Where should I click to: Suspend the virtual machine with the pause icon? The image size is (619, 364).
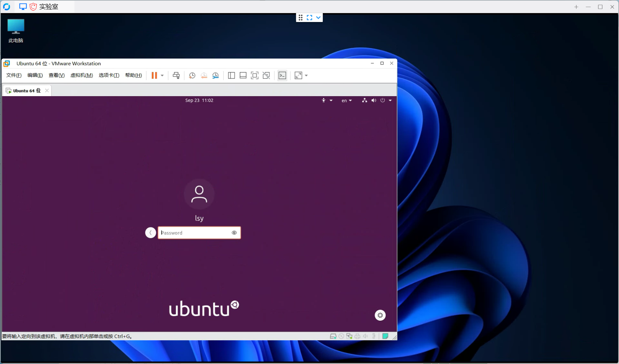154,75
